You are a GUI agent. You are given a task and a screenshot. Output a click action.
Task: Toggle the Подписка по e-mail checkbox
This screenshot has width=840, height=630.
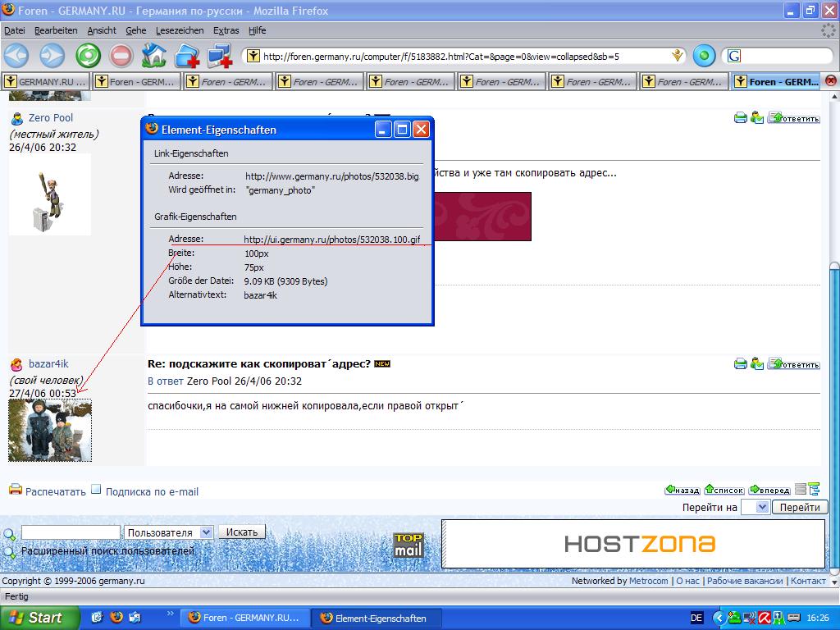click(96, 490)
